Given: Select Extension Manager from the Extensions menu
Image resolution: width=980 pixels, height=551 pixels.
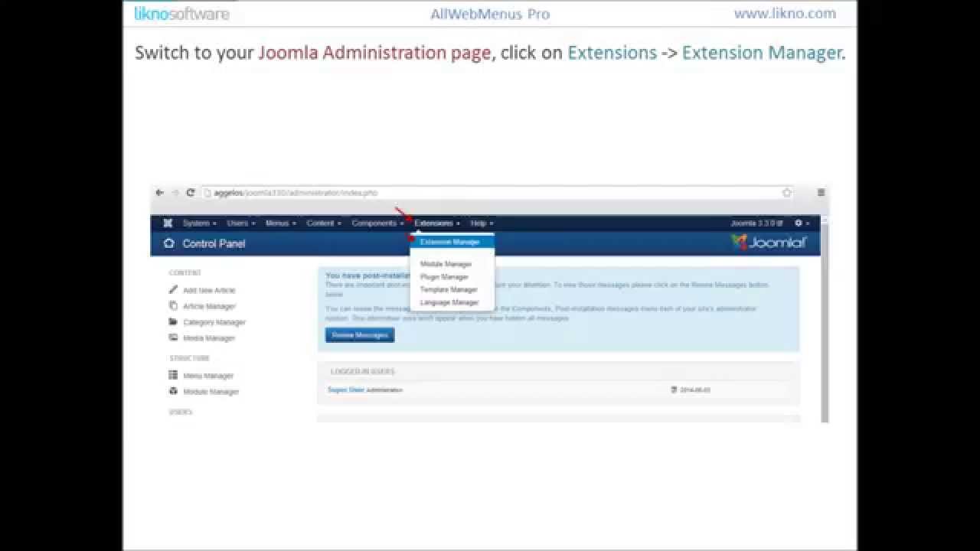Looking at the screenshot, I should pyautogui.click(x=452, y=242).
